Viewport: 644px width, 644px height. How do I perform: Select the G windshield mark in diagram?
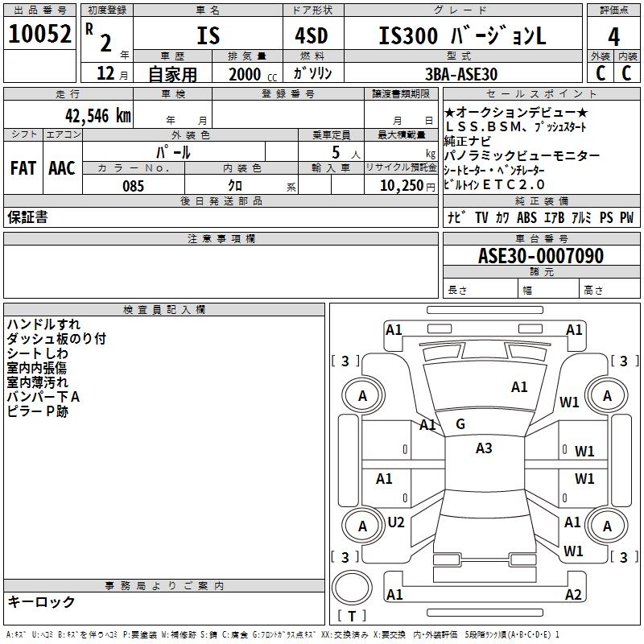tap(460, 424)
